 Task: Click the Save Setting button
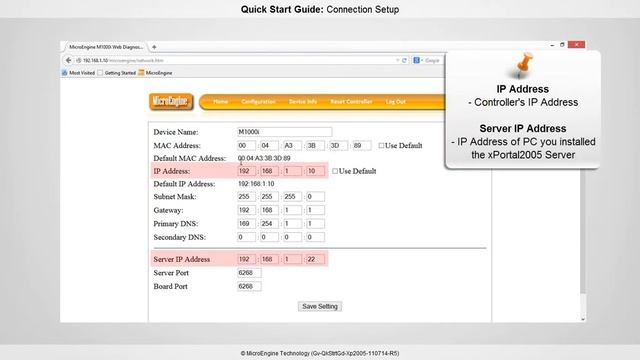pos(320,306)
